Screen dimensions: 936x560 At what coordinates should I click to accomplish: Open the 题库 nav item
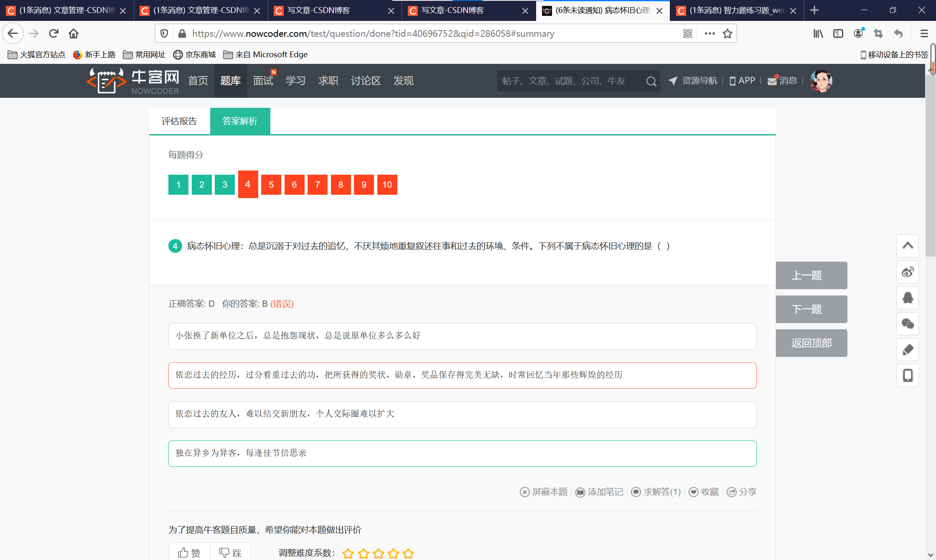[231, 81]
